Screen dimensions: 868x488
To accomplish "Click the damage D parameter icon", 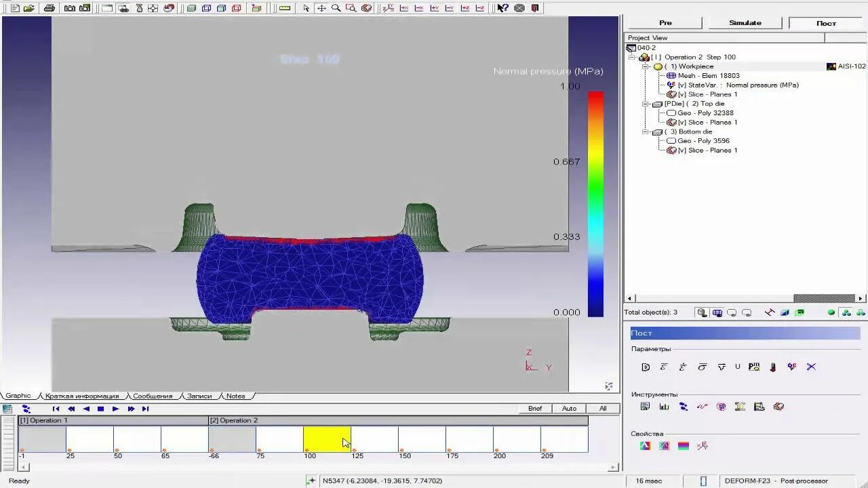I will click(646, 367).
